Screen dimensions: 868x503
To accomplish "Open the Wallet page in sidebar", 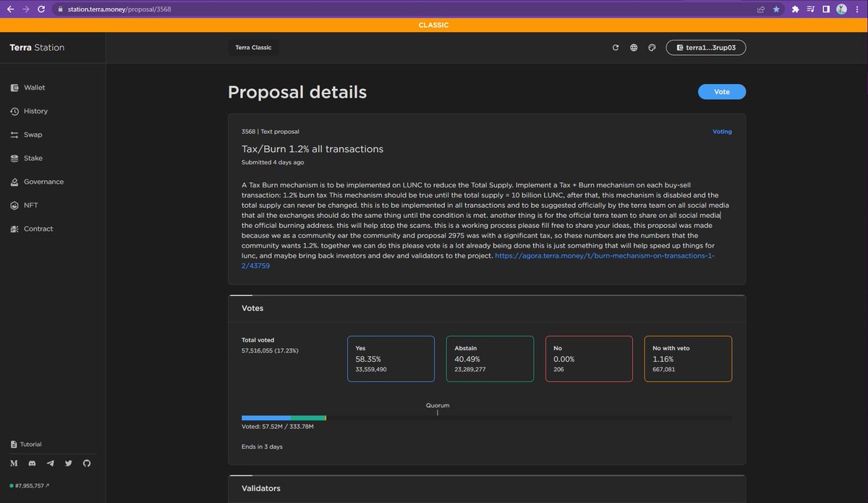I will tap(28, 88).
